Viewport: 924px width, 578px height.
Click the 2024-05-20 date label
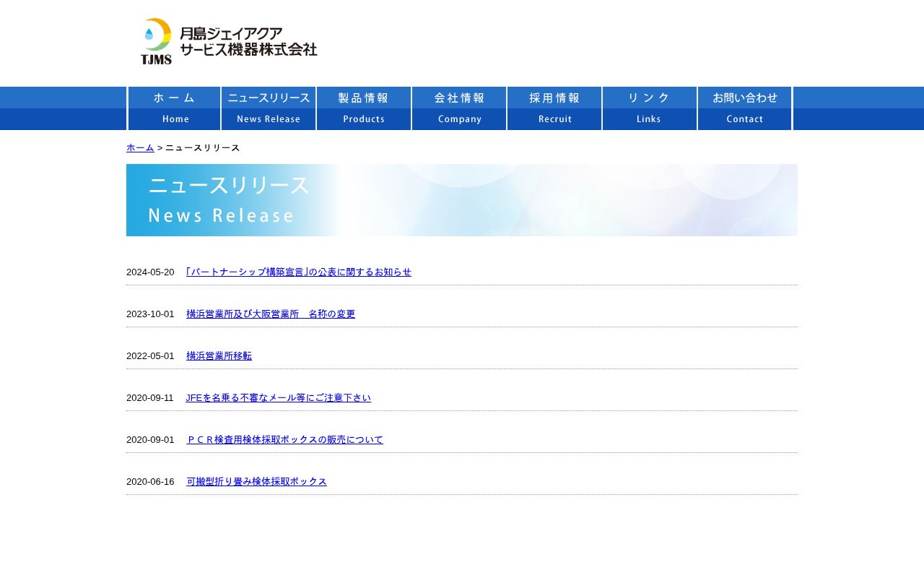click(x=150, y=272)
